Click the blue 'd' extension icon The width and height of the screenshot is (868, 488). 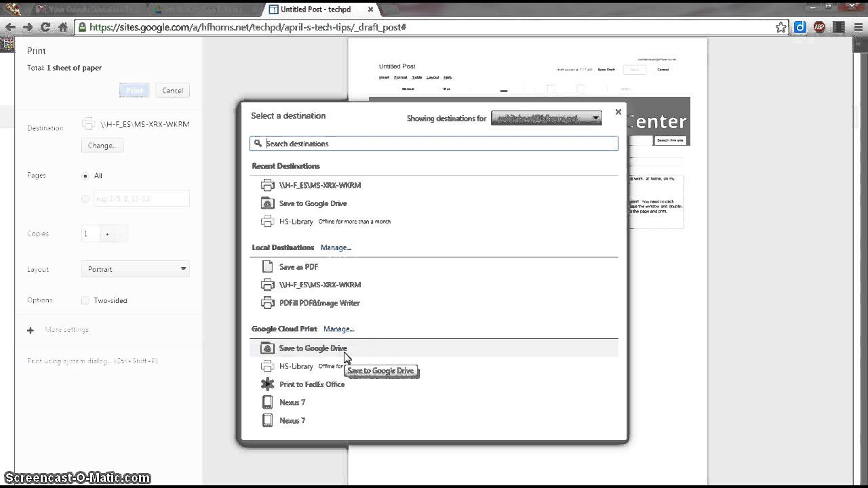pyautogui.click(x=800, y=27)
